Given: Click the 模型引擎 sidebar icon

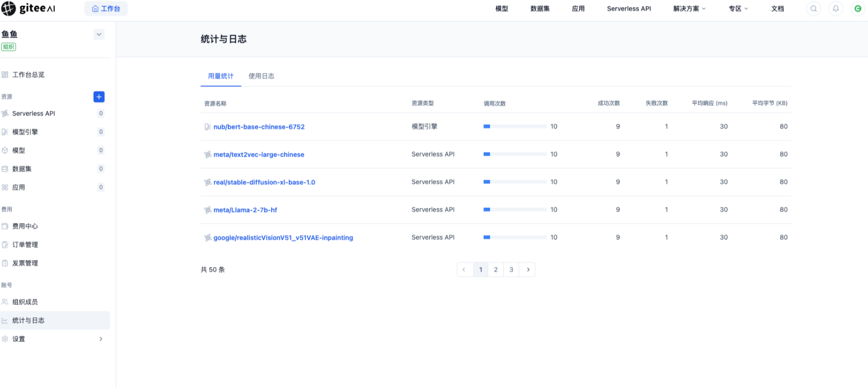Looking at the screenshot, I should pyautogui.click(x=5, y=132).
